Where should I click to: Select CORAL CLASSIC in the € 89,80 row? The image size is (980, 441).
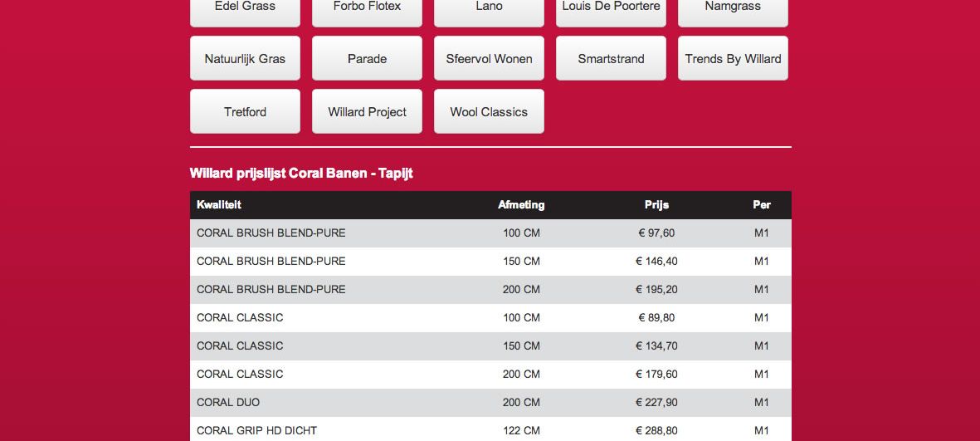tap(240, 317)
